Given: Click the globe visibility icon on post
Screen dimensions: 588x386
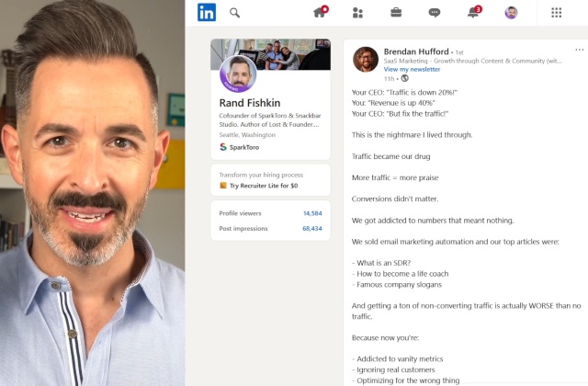Looking at the screenshot, I should 404,78.
